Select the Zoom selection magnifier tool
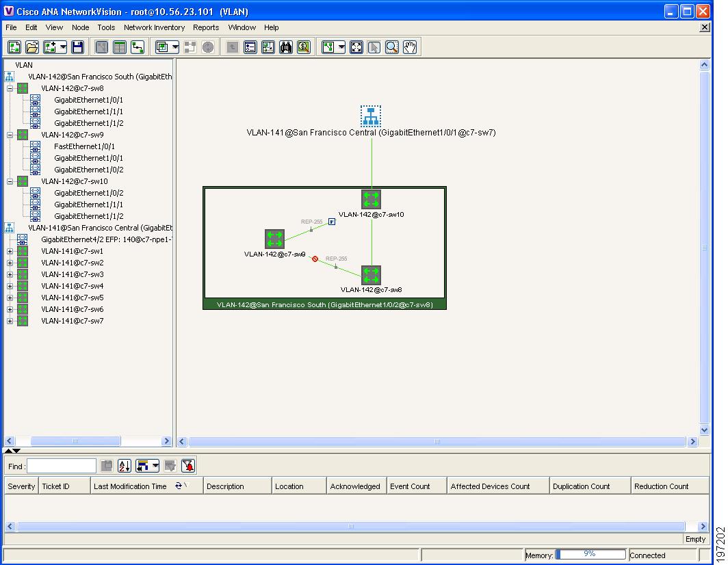 [392, 47]
